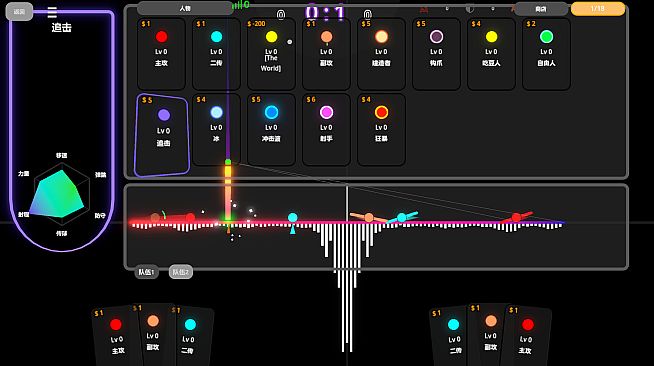Image resolution: width=654 pixels, height=366 pixels.
Task: Switch to the 队伍2 team tab
Action: 181,272
